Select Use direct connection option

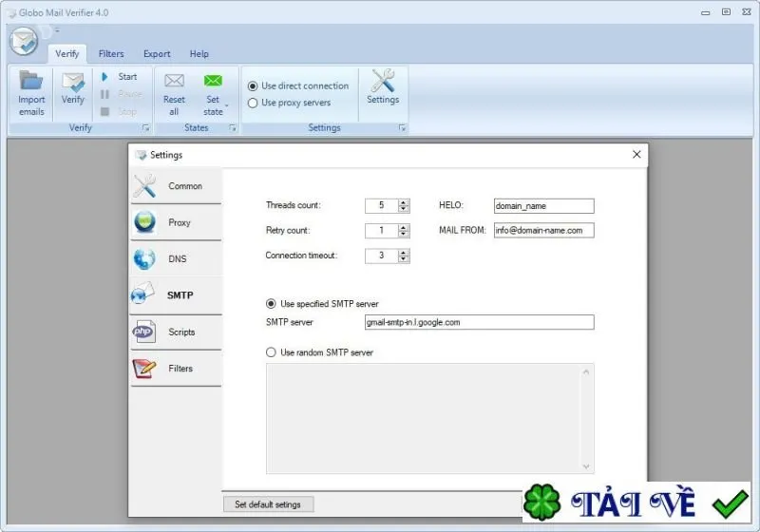point(253,86)
